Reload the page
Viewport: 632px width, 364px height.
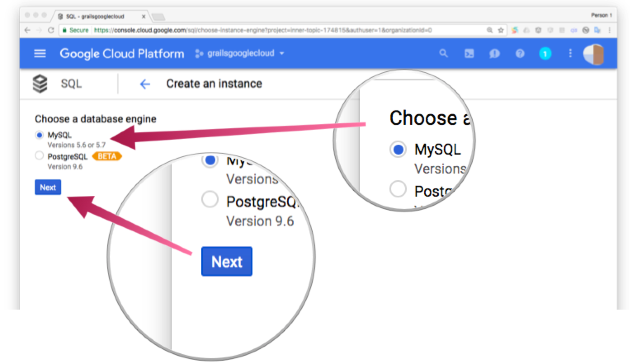tap(51, 30)
